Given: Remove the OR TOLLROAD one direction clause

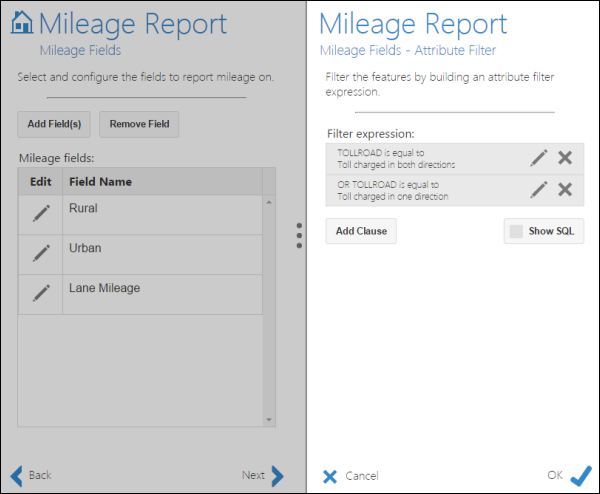Looking at the screenshot, I should tap(565, 190).
